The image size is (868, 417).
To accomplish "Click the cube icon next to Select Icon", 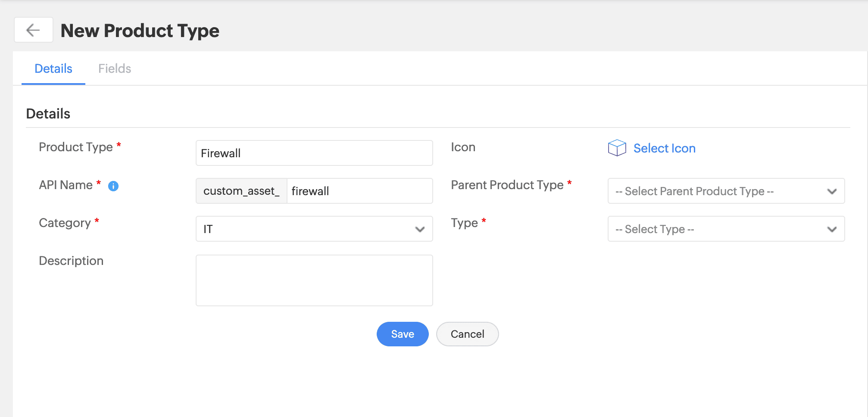I will [617, 148].
